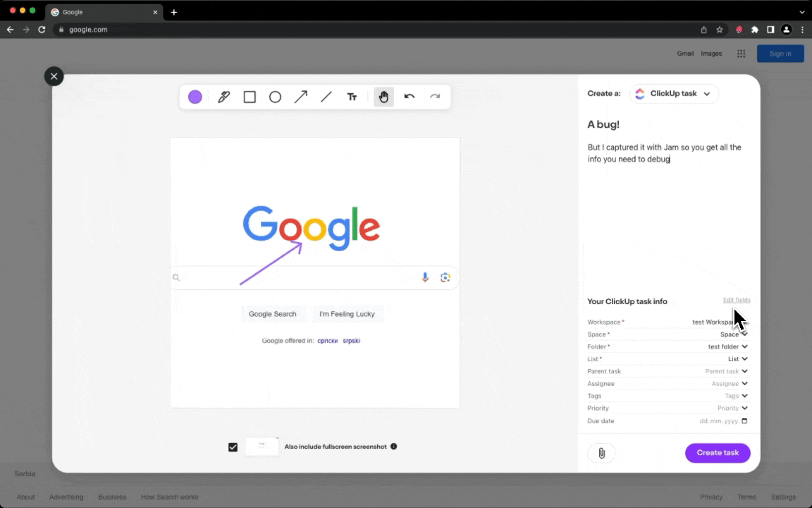Reload the page
Viewport: 812px width, 508px height.
(42, 30)
